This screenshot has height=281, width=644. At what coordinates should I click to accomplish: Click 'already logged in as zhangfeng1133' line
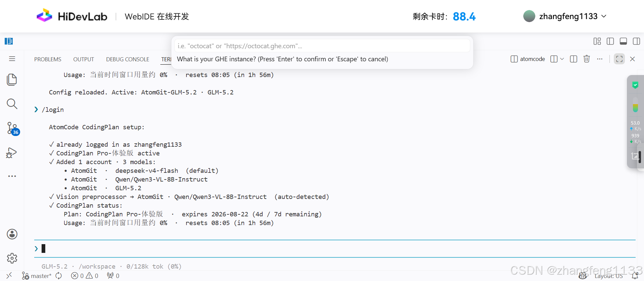[x=115, y=145]
